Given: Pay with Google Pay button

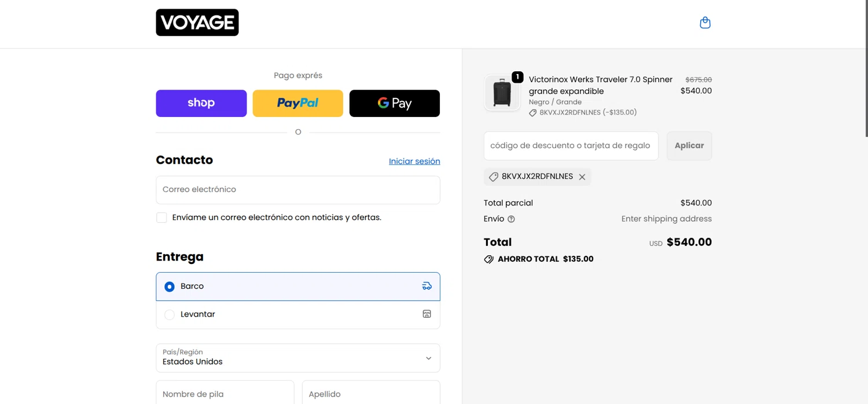Looking at the screenshot, I should coord(395,103).
